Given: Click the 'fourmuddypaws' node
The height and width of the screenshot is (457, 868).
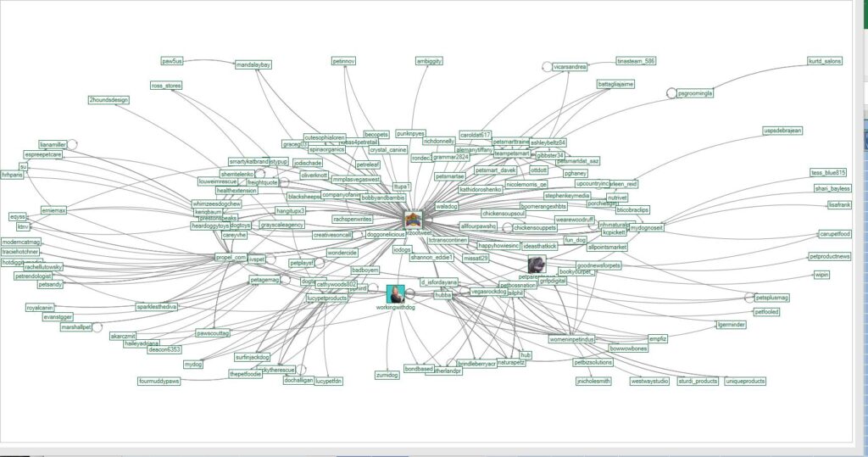Looking at the screenshot, I should pos(159,381).
